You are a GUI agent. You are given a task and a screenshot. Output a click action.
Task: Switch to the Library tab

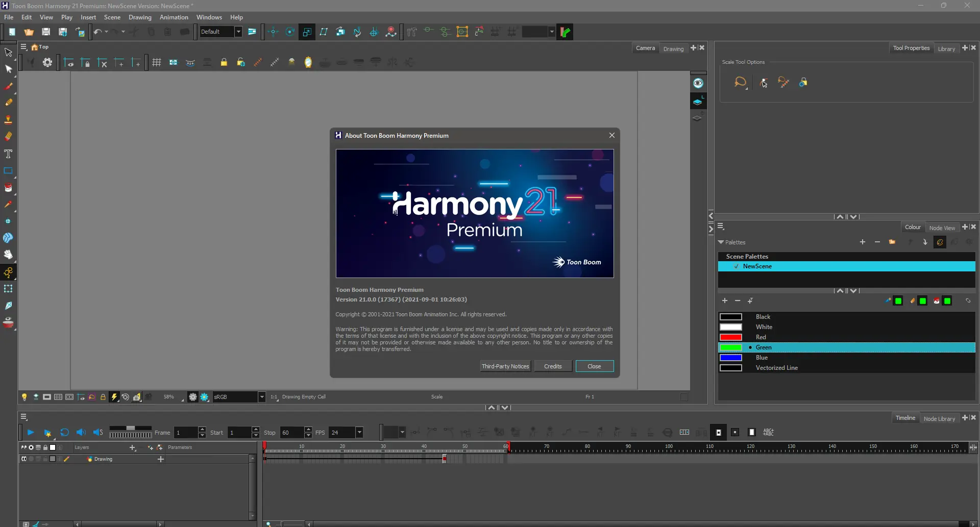(x=946, y=48)
